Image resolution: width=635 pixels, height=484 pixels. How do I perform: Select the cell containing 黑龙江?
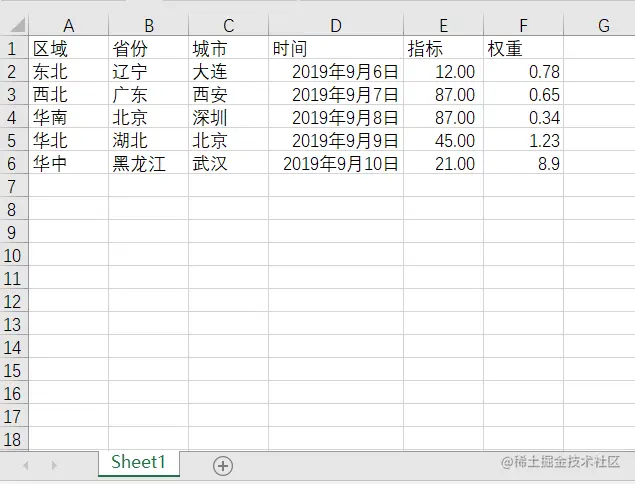149,164
